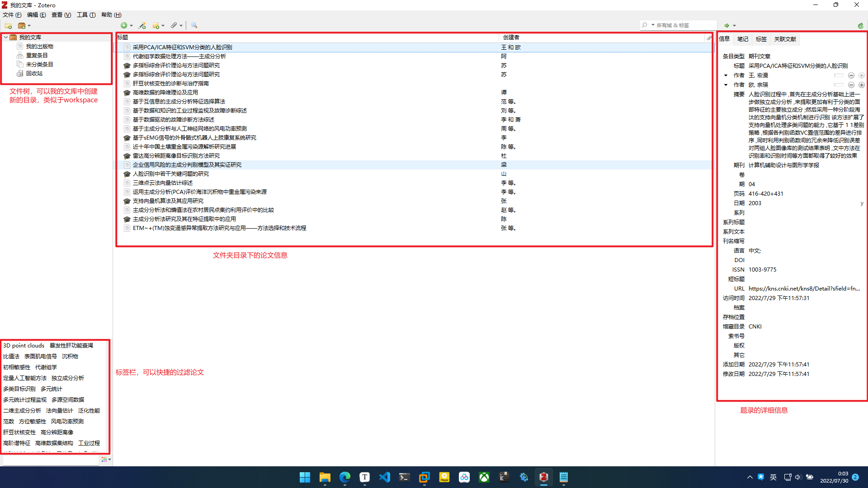Select thesis 支持向量机算法及其应用研究
The width and height of the screenshot is (868, 488).
coord(168,201)
